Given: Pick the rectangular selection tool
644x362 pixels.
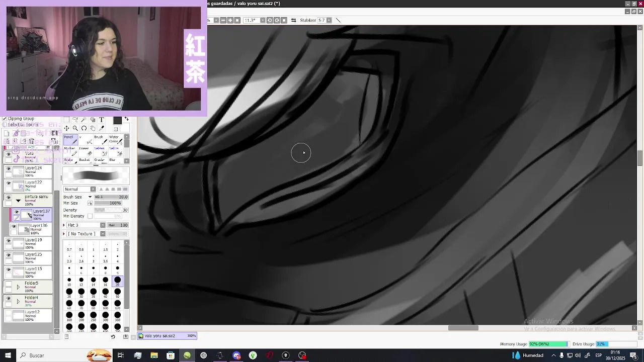Looking at the screenshot, I should [66, 120].
